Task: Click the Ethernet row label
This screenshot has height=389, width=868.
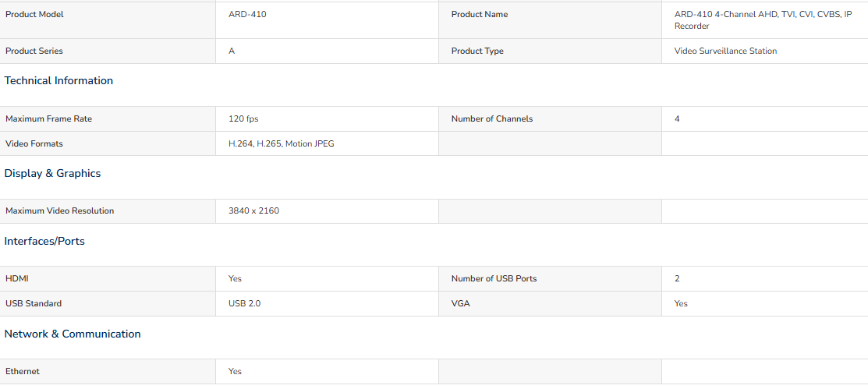Action: coord(23,372)
